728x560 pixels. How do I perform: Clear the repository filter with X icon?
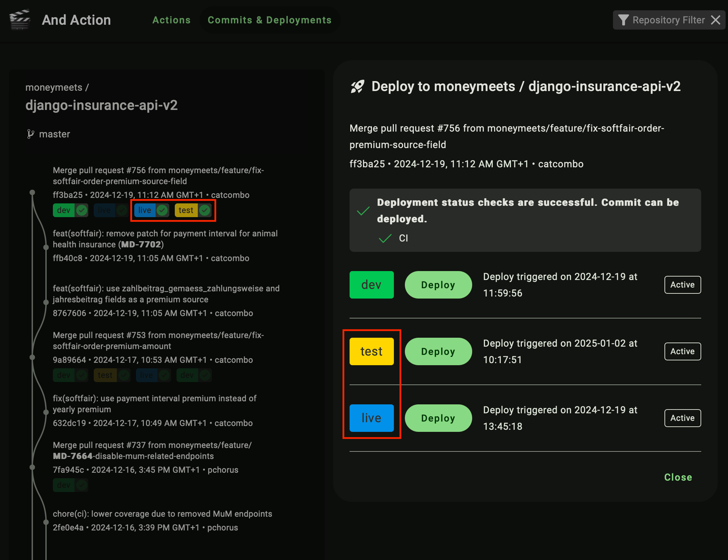716,20
